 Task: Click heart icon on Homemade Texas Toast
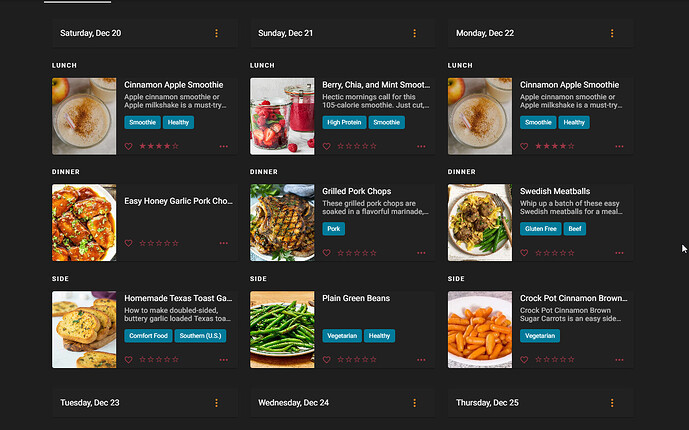point(128,359)
